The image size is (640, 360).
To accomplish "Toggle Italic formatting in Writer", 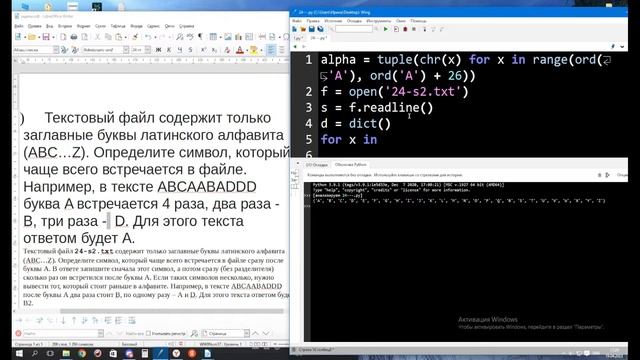I will coord(169,50).
